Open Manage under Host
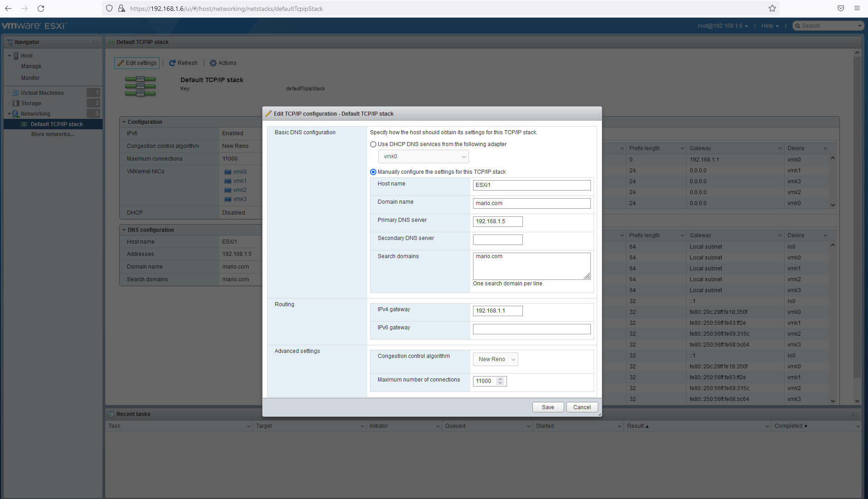The image size is (868, 499). (31, 66)
